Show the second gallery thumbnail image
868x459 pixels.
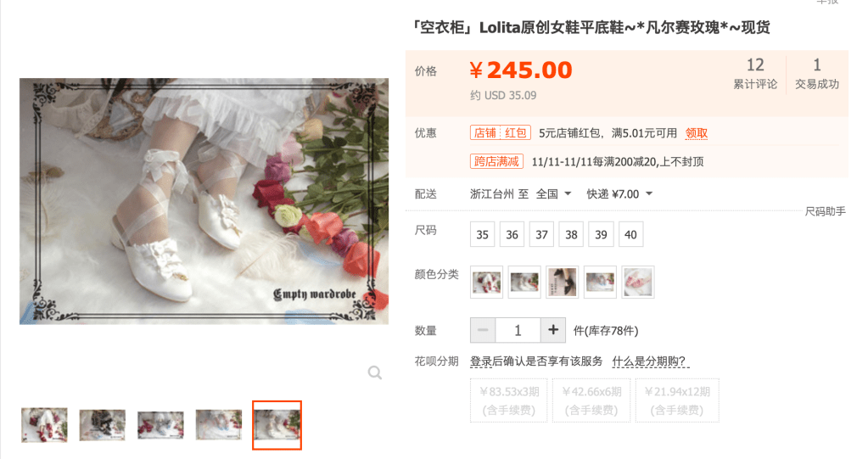[x=103, y=425]
